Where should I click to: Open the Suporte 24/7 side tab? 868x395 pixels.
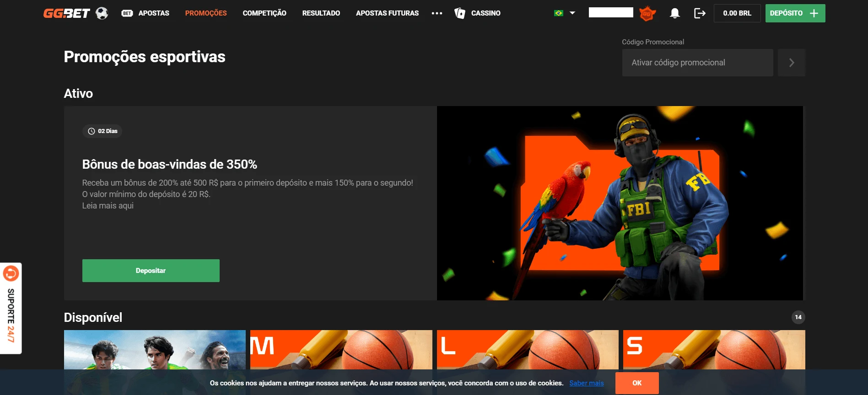click(11, 309)
